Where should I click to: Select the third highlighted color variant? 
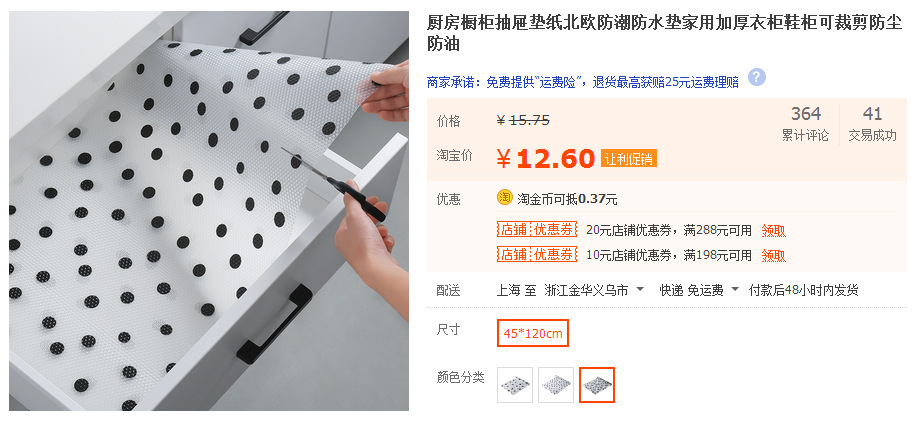click(597, 385)
